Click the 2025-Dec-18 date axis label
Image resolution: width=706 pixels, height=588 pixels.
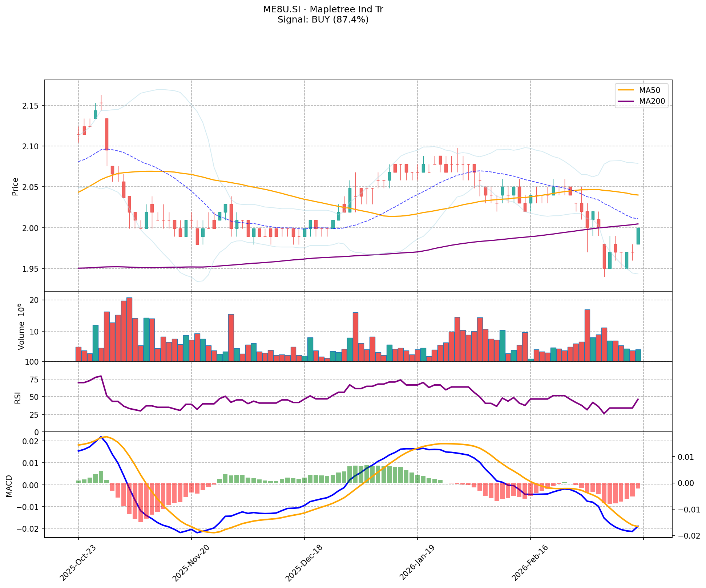pos(304,564)
